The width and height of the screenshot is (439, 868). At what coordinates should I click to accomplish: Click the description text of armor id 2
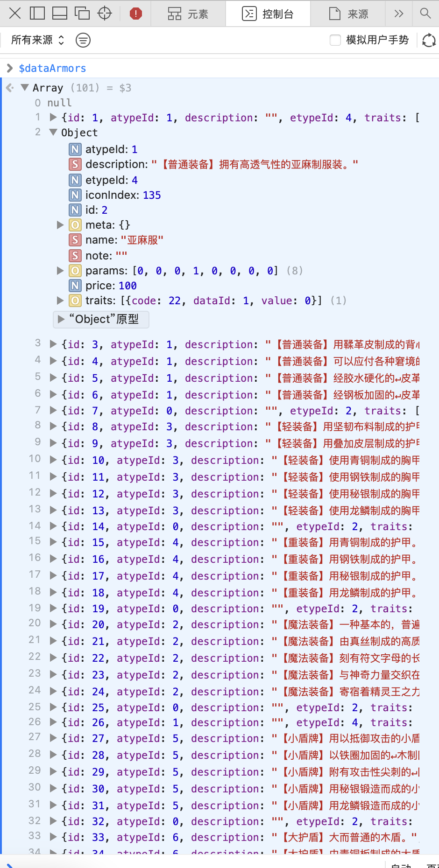coord(255,164)
